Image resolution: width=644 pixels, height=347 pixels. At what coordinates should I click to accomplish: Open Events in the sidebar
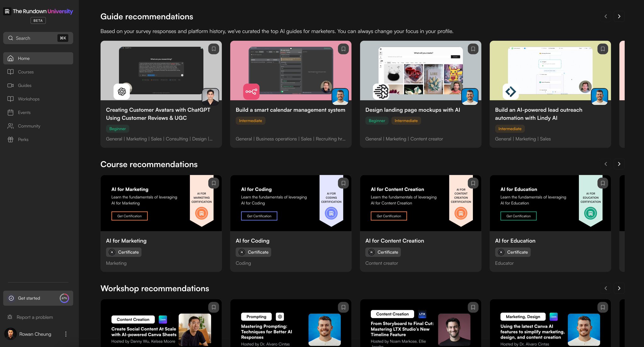(x=38, y=112)
